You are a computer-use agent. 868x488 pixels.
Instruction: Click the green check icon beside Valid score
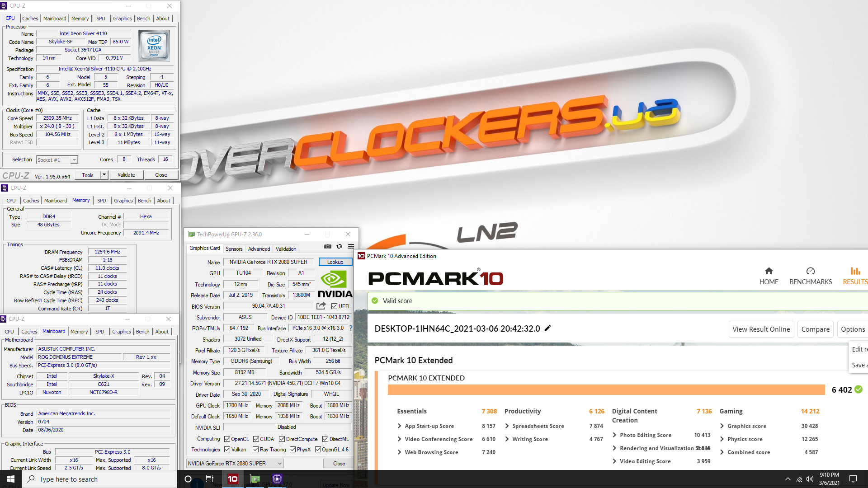375,300
